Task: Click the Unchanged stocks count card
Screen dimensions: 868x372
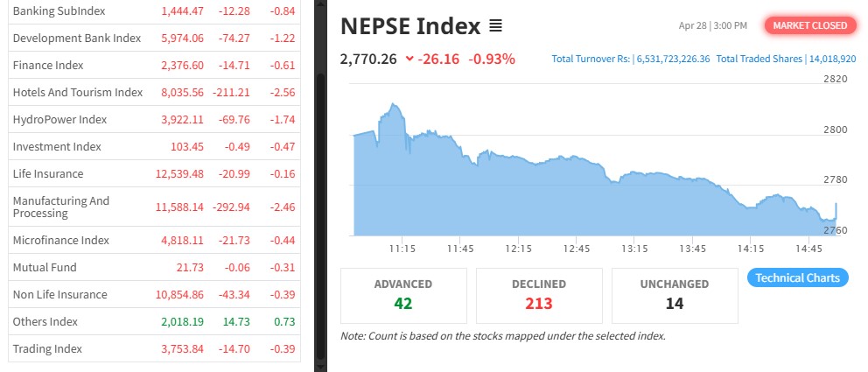Action: [675, 295]
